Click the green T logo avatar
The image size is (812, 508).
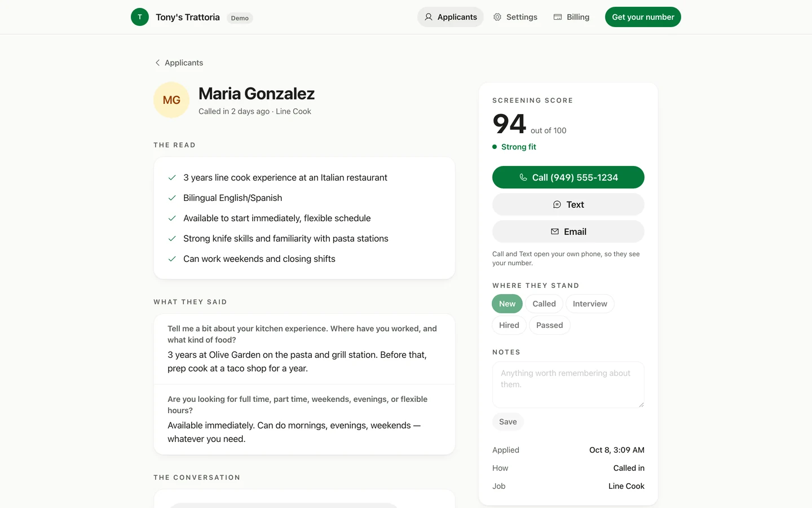[140, 17]
